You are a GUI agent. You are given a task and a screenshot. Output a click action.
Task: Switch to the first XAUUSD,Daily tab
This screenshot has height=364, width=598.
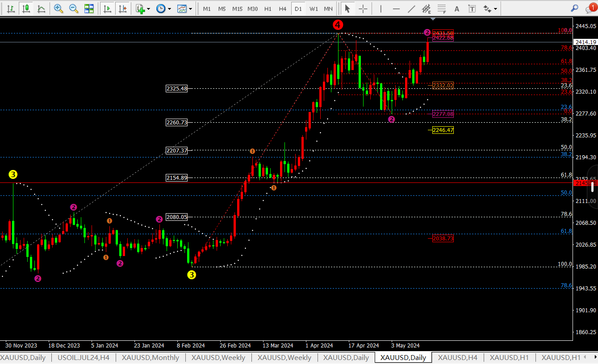click(23, 357)
